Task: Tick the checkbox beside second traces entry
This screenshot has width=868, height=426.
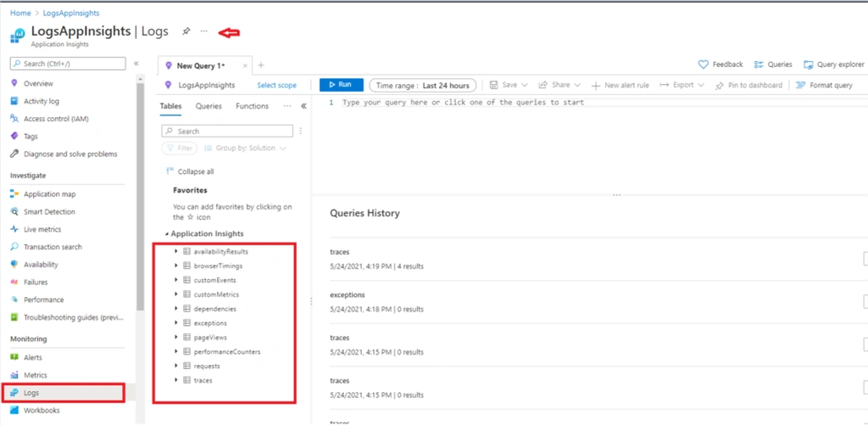Action: pyautogui.click(x=865, y=345)
